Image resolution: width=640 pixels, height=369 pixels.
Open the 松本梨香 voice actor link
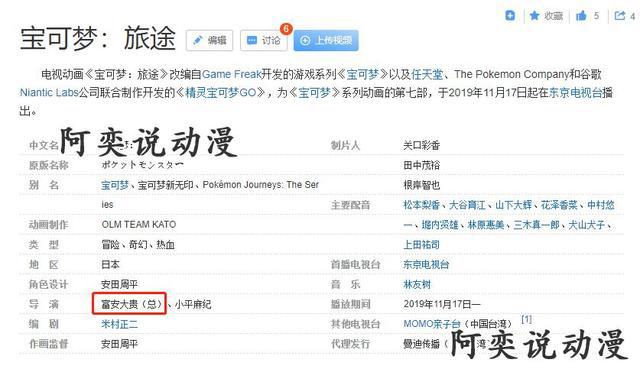(x=421, y=205)
